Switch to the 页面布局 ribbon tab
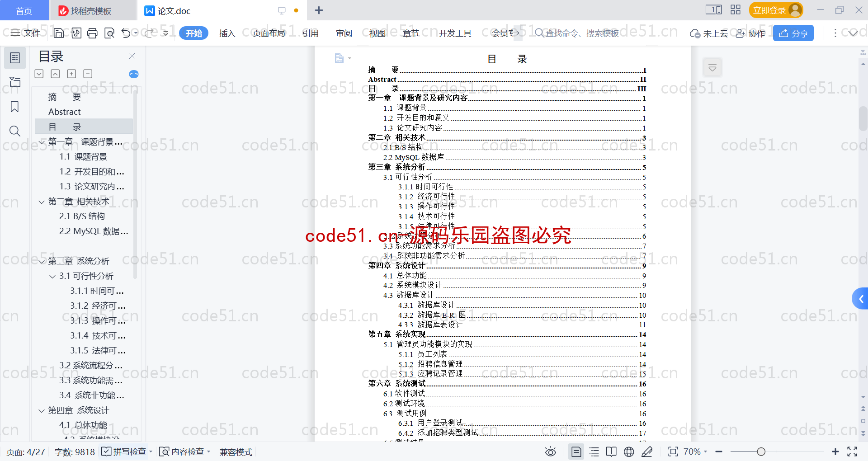This screenshot has height=461, width=868. [x=269, y=33]
